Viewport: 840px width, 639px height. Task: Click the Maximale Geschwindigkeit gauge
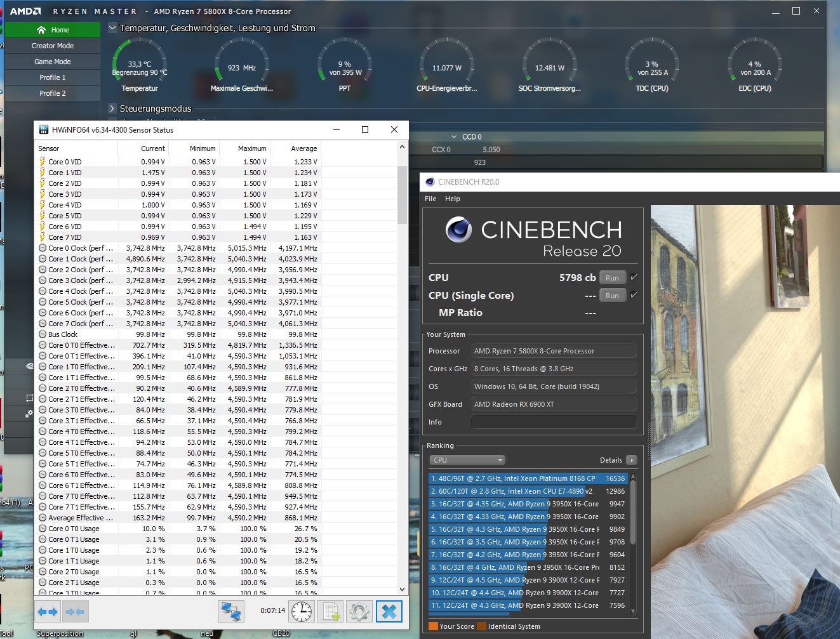(242, 65)
